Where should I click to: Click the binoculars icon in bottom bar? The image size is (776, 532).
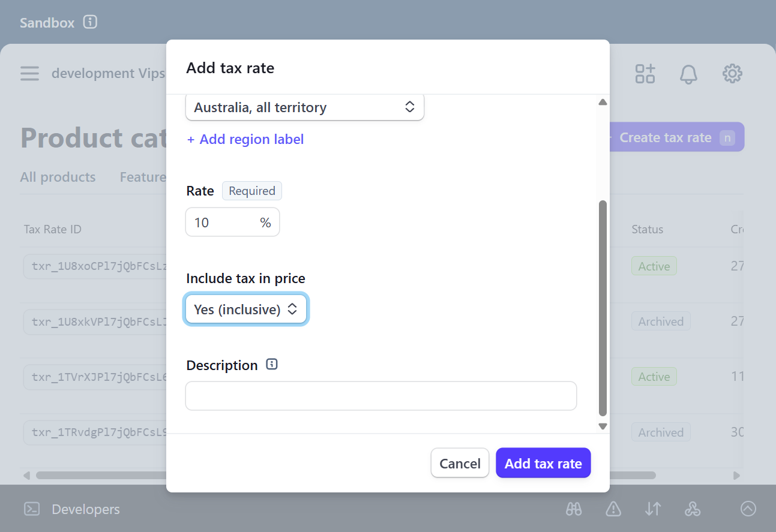574,509
